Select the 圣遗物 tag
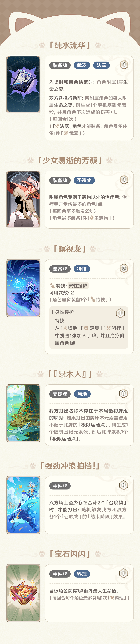 [x=84, y=180]
